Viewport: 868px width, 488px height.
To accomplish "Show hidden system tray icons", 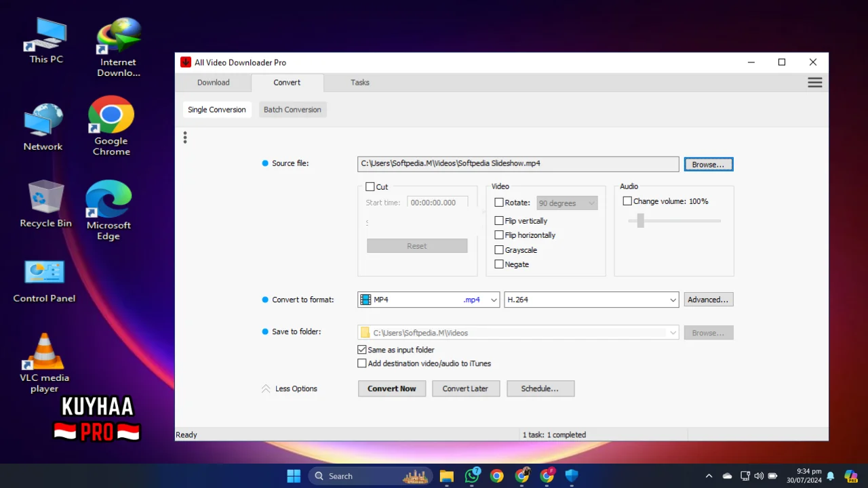I will tap(709, 476).
